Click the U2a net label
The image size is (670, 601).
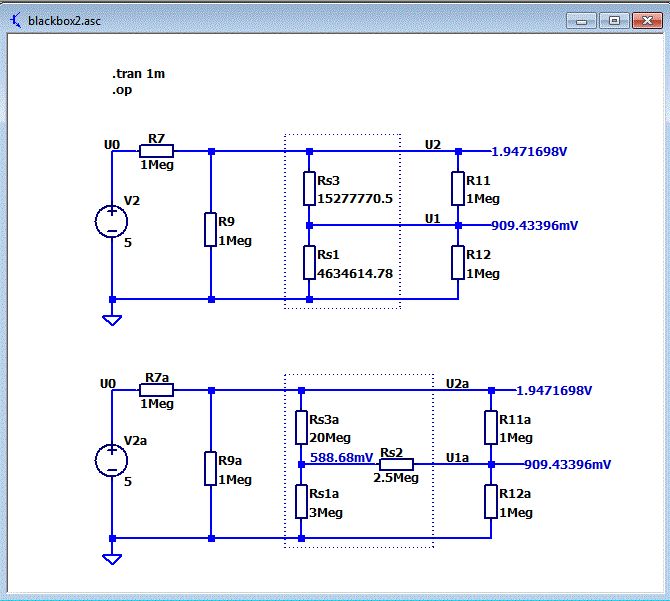click(x=457, y=384)
